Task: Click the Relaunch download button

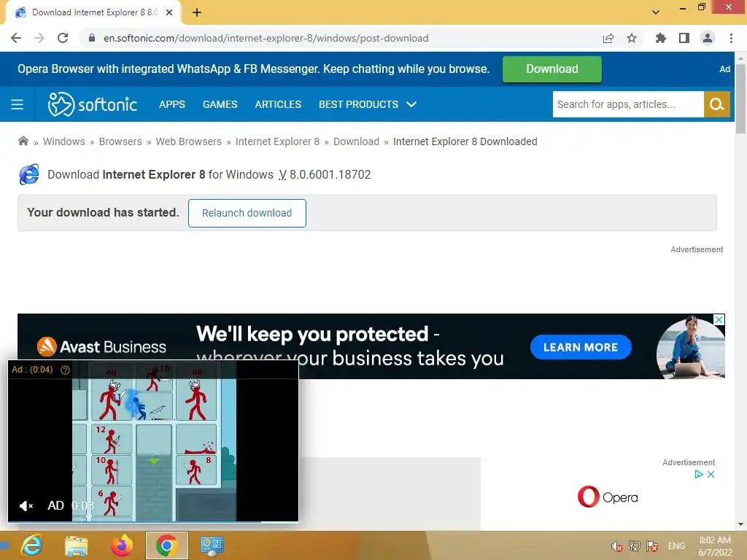Action: click(247, 213)
